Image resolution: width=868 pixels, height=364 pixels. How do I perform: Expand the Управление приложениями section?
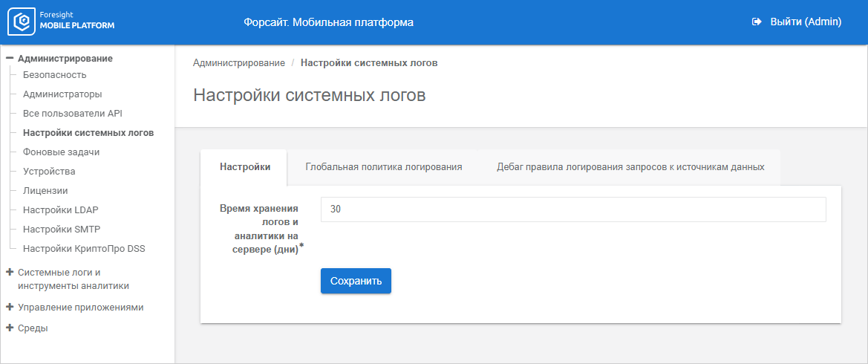point(10,307)
